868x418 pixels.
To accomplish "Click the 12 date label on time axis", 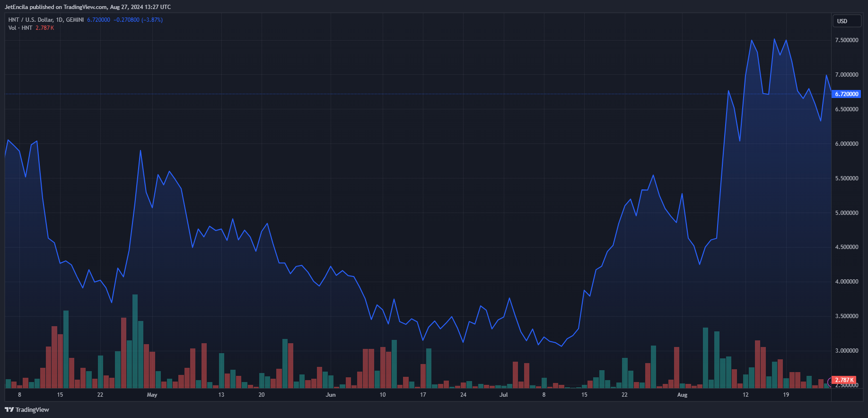I will (x=745, y=395).
